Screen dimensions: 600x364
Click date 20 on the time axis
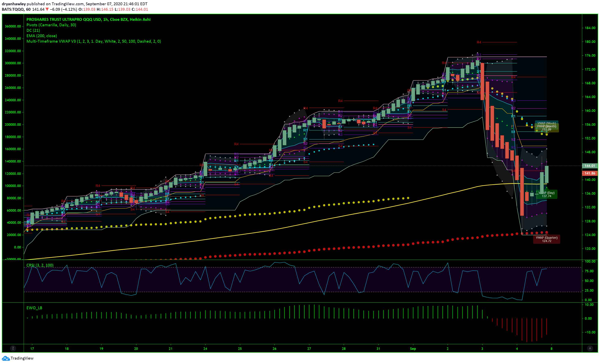click(x=136, y=349)
